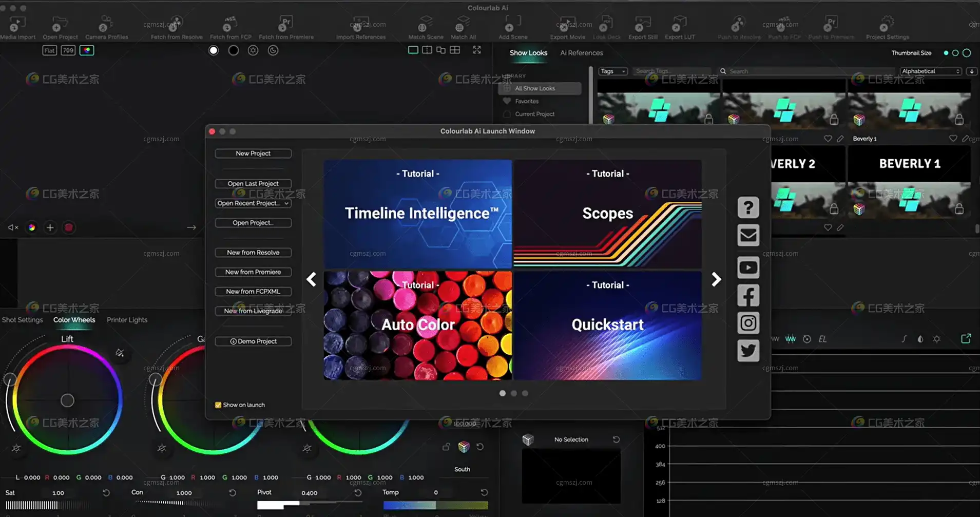Click the Demo Project button
The height and width of the screenshot is (517, 980).
point(253,341)
